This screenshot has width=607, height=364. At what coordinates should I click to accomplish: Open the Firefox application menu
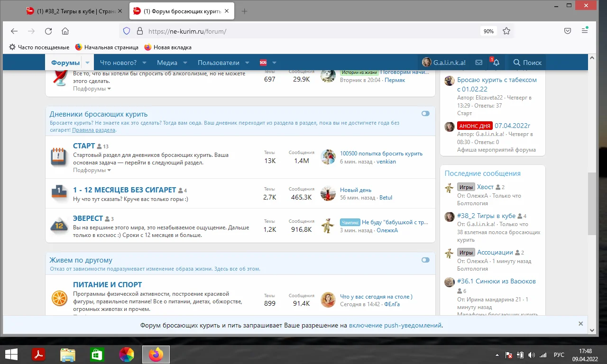pos(585,31)
